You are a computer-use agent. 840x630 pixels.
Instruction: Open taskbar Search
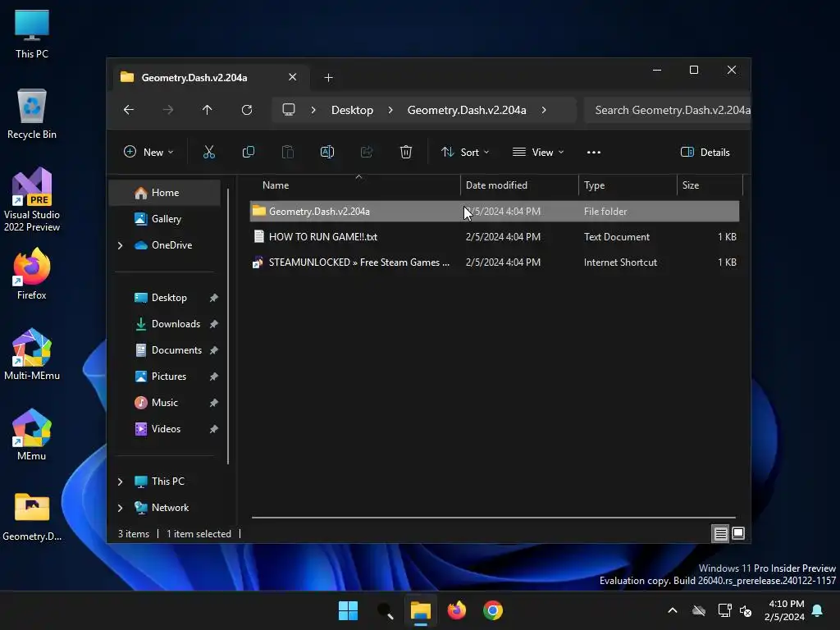(x=385, y=610)
